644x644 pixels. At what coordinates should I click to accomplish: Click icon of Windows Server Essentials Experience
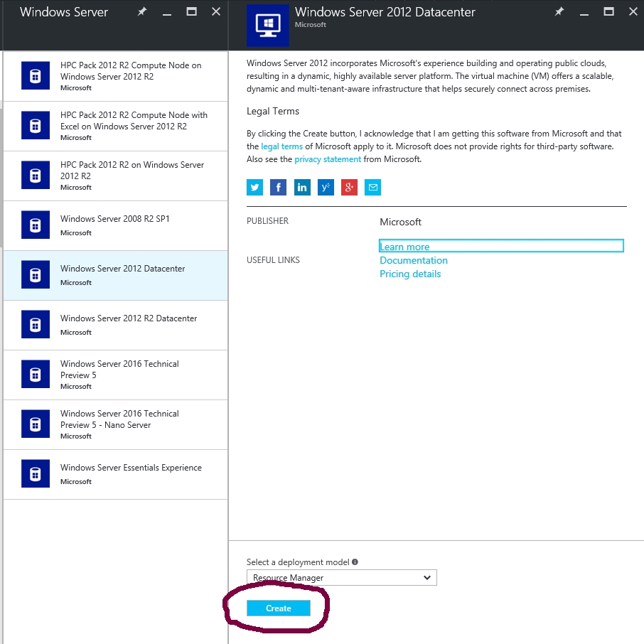(36, 473)
